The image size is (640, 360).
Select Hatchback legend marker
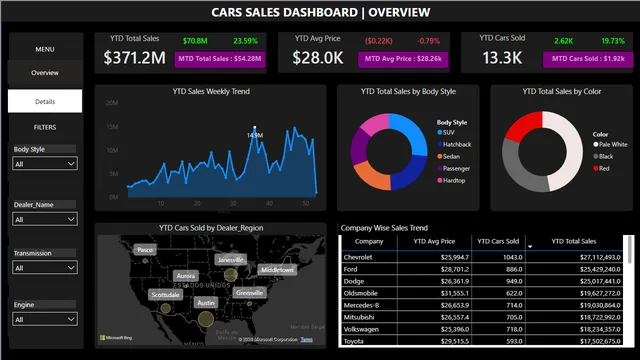[440, 144]
